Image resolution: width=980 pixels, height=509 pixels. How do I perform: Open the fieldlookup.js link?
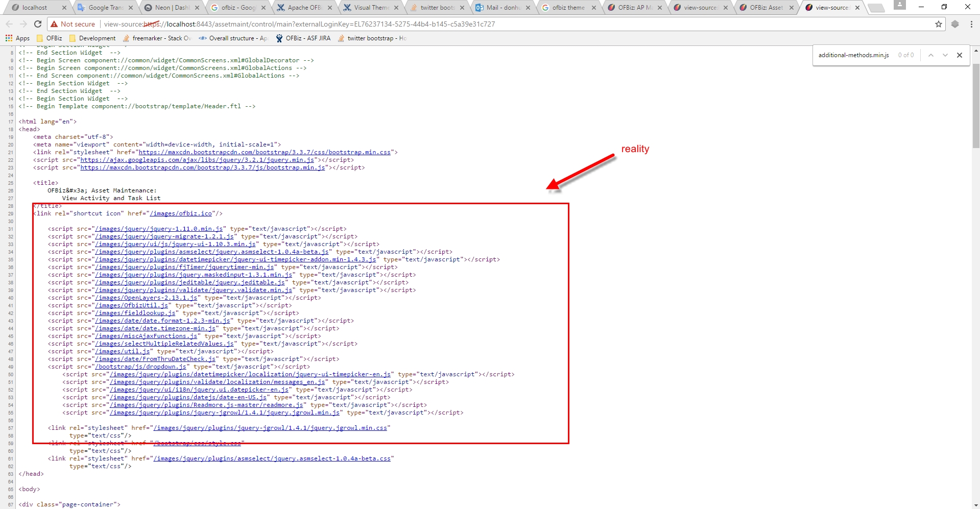(x=135, y=313)
